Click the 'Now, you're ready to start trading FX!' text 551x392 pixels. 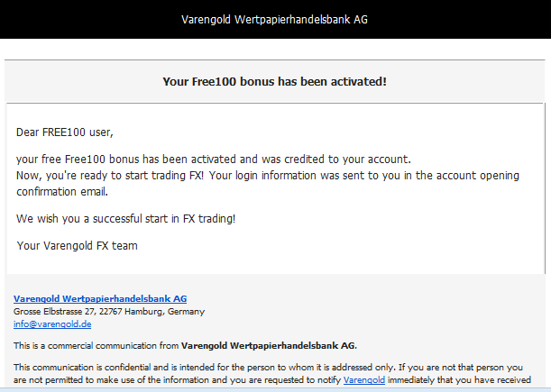[x=110, y=176]
